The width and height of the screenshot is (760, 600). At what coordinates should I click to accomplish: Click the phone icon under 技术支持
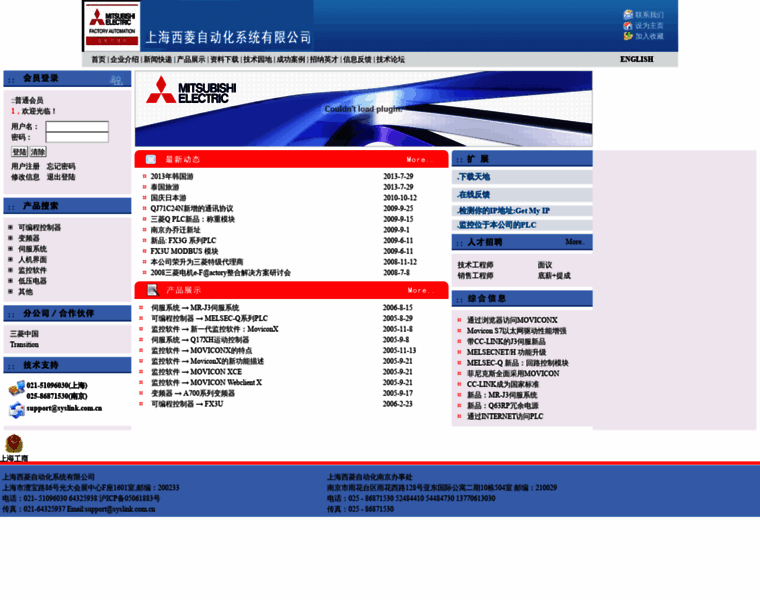tap(16, 388)
